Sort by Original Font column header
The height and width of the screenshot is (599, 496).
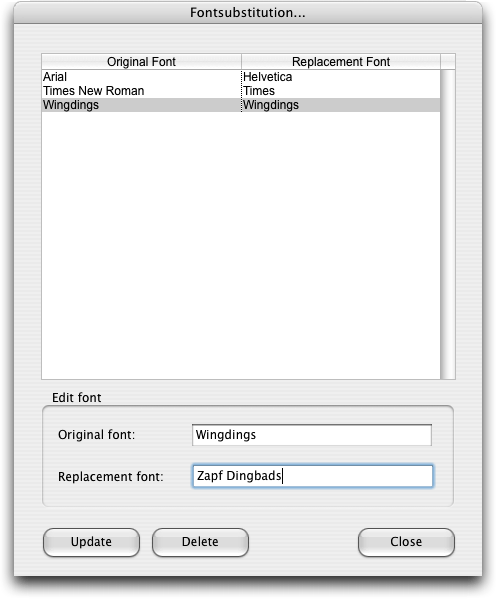coord(141,62)
